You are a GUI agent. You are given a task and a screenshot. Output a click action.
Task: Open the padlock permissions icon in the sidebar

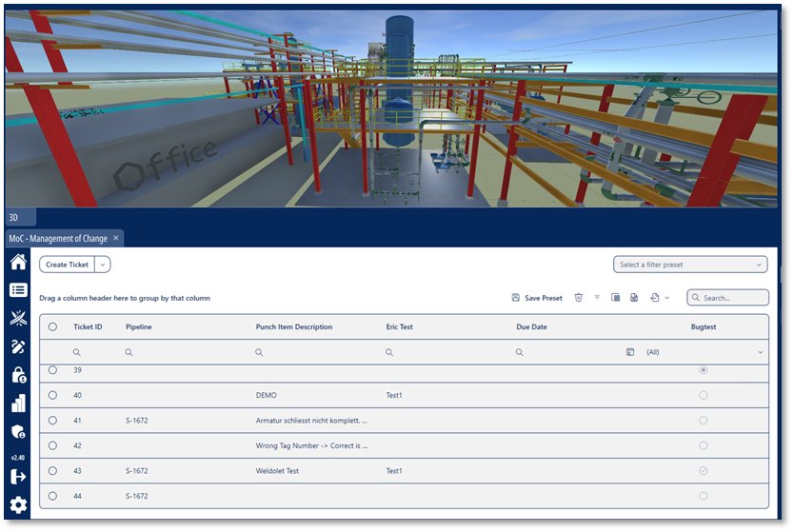tap(19, 375)
